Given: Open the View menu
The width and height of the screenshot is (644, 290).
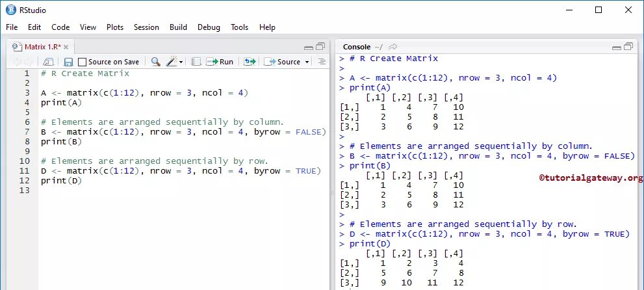Looking at the screenshot, I should click(x=88, y=27).
